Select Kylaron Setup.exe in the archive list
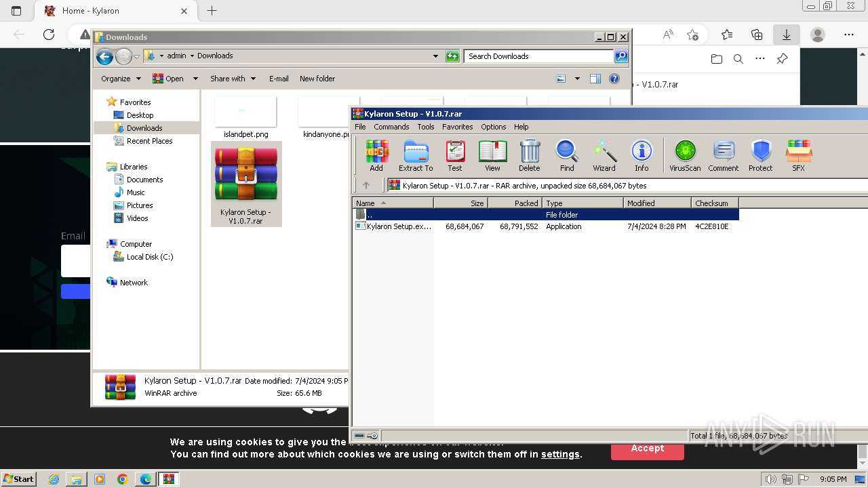 (546, 226)
